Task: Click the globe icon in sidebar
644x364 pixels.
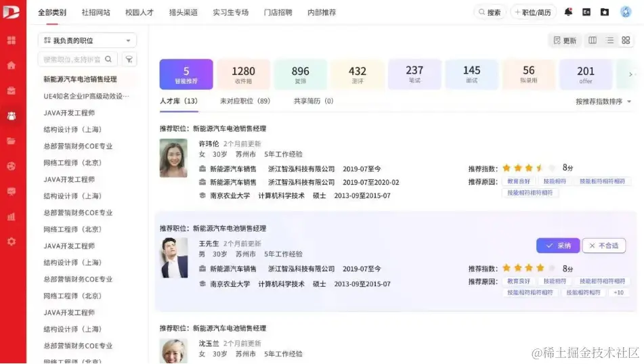Action: pos(12,166)
